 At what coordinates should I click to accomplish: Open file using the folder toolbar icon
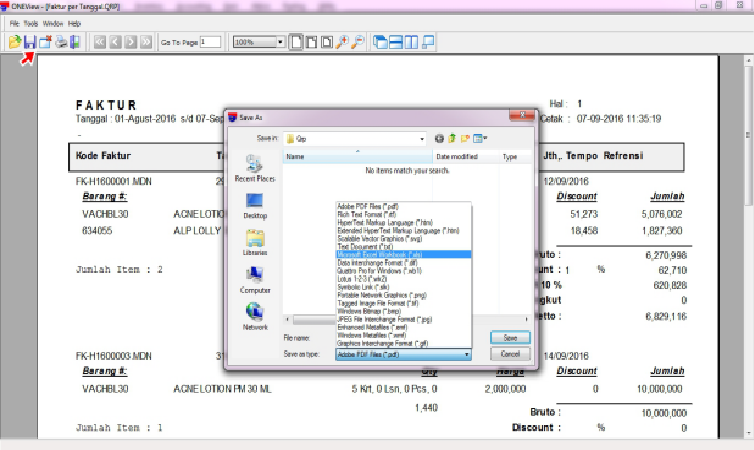point(15,42)
